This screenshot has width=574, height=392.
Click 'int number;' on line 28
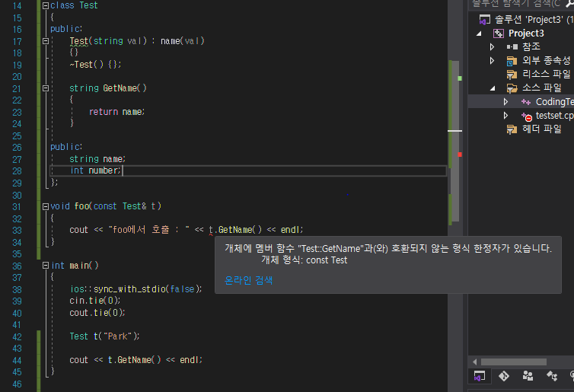click(95, 171)
